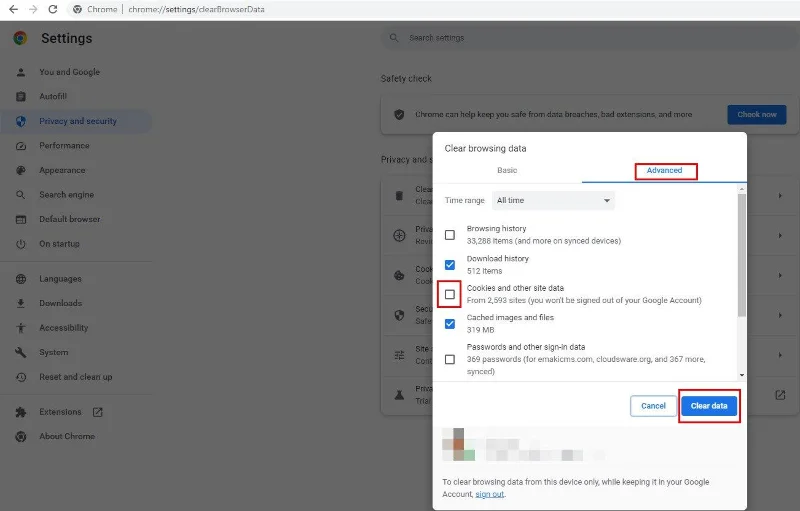
Task: Select the Advanced tab
Action: coord(664,171)
